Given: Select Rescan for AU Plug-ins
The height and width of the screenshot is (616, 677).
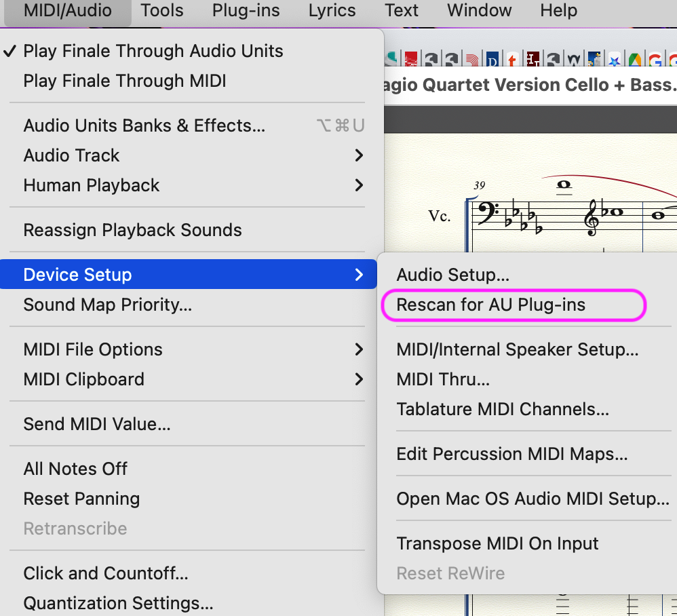Looking at the screenshot, I should coord(490,305).
